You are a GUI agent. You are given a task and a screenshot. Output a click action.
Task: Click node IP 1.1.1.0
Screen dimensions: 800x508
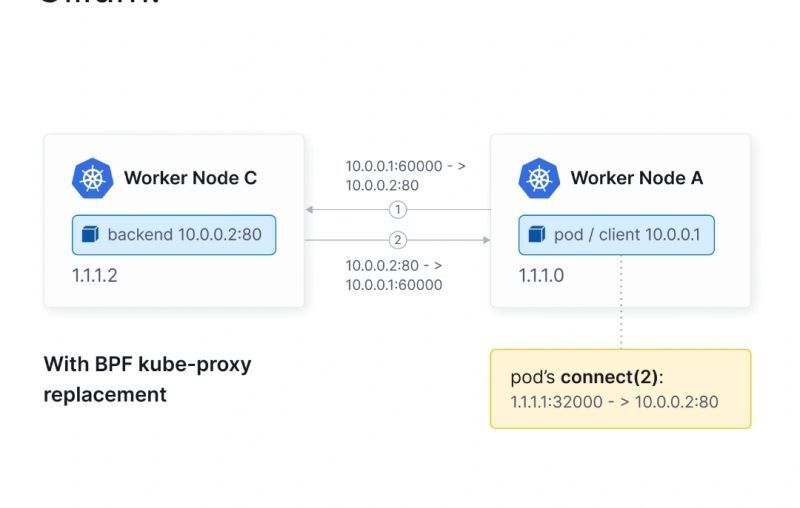click(541, 275)
